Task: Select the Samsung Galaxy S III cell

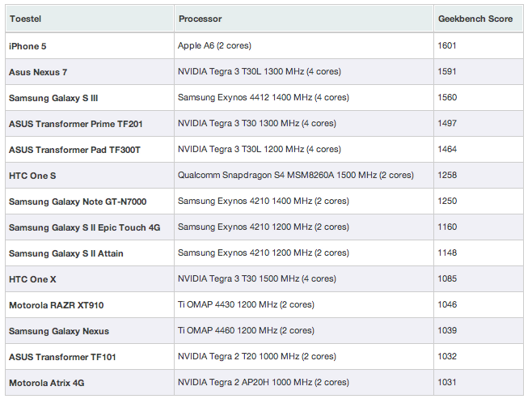Action: [90, 98]
